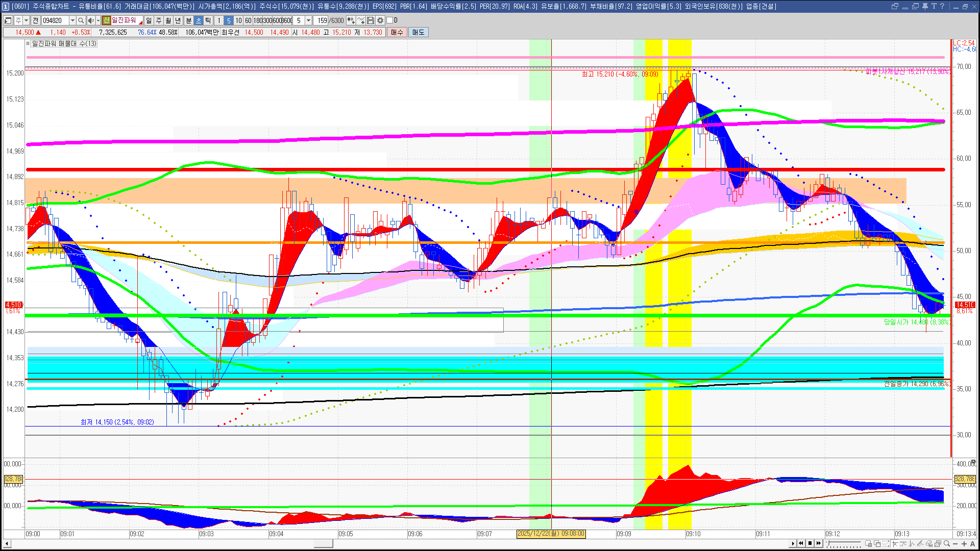The width and height of the screenshot is (980, 551).
Task: Toggle the D checkbox in toolbar
Action: 390,20
